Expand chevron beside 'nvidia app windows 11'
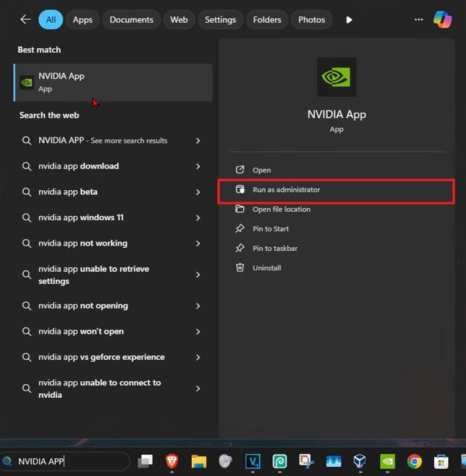 (x=198, y=218)
